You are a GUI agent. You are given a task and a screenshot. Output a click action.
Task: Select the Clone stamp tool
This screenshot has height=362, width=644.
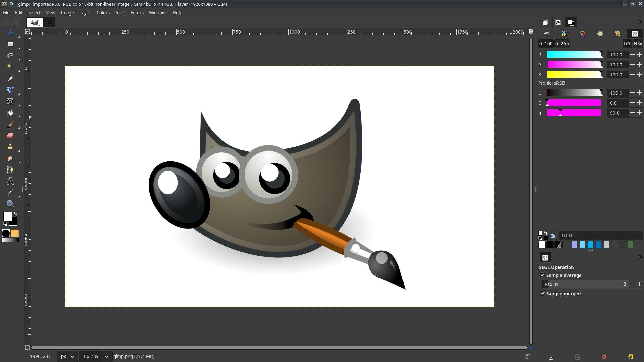[x=10, y=147]
